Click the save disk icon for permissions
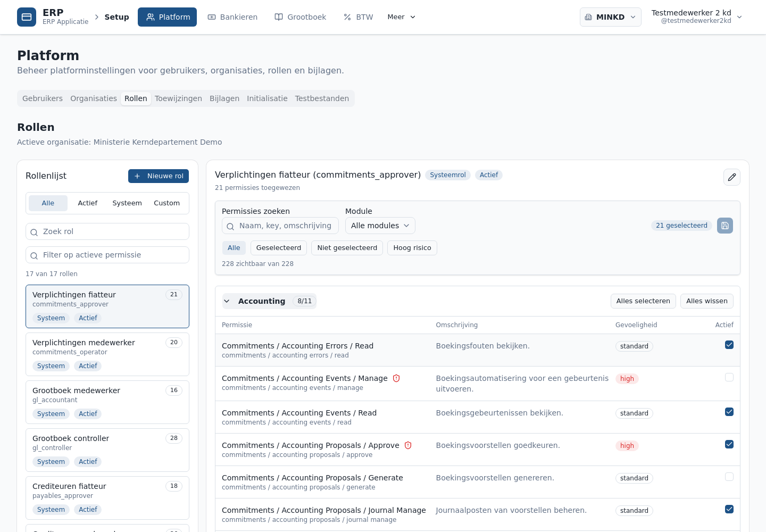The width and height of the screenshot is (766, 532). pyautogui.click(x=725, y=226)
